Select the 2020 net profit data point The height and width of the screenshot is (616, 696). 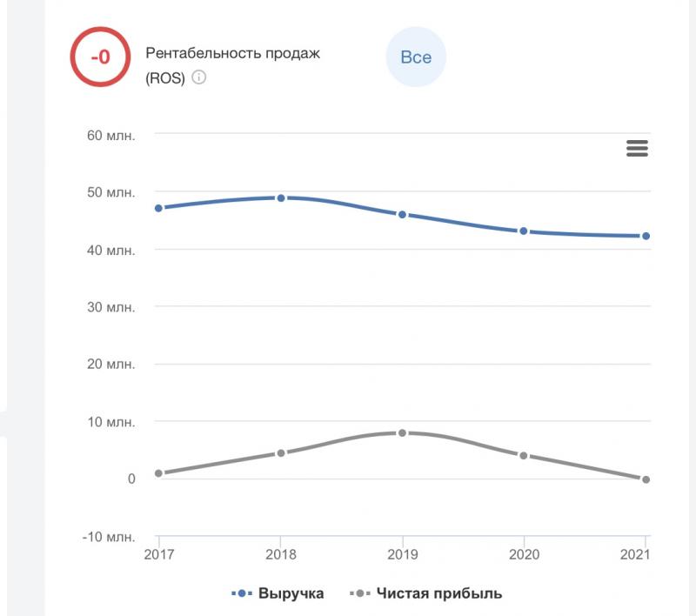(x=524, y=456)
